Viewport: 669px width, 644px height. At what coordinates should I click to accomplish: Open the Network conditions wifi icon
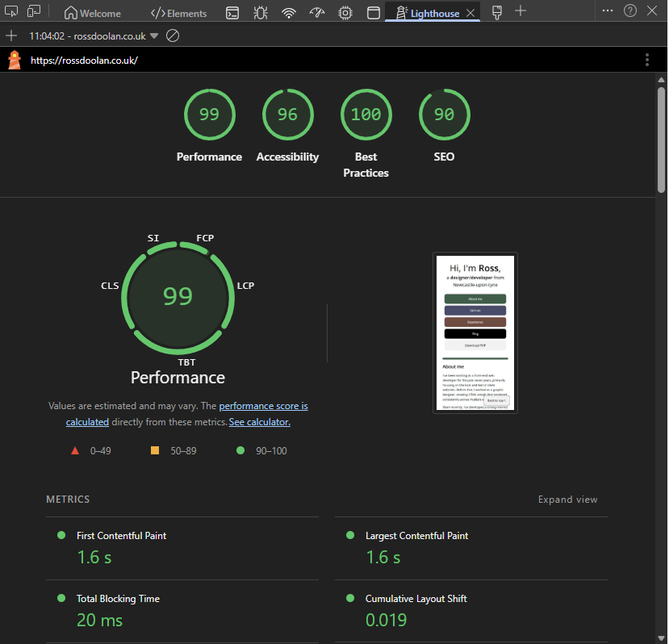(x=289, y=12)
